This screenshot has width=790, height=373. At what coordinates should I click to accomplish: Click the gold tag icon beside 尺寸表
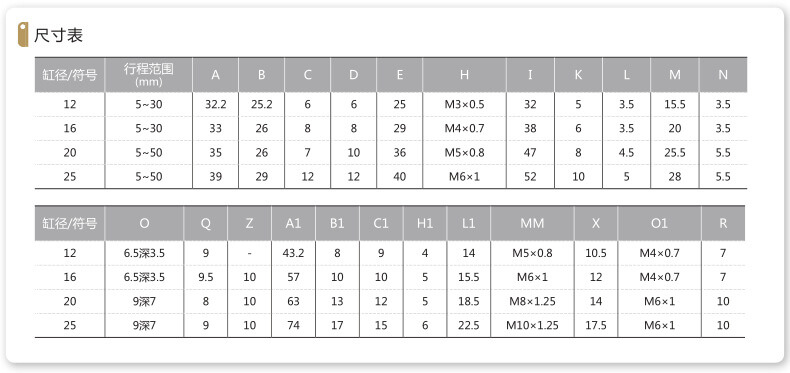[x=23, y=35]
